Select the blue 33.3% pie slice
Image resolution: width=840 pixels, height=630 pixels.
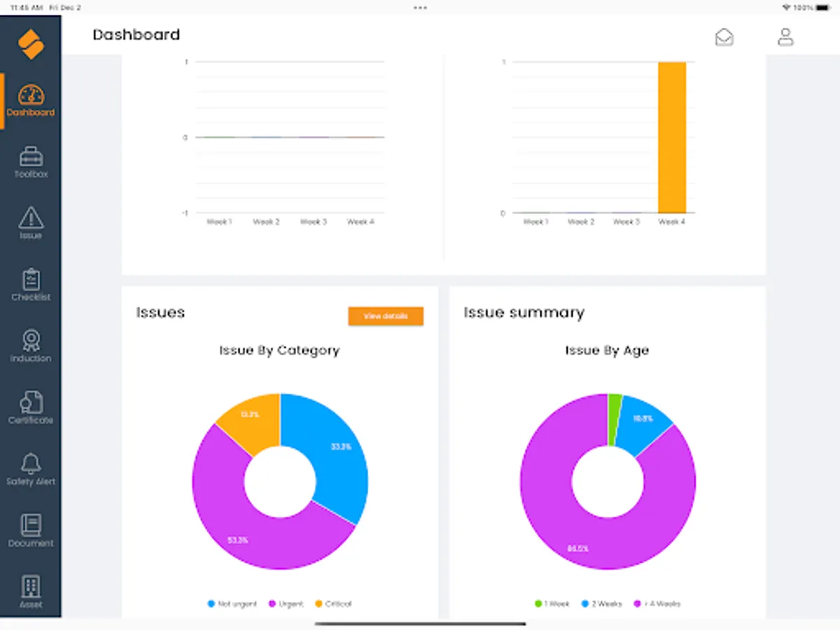click(335, 455)
